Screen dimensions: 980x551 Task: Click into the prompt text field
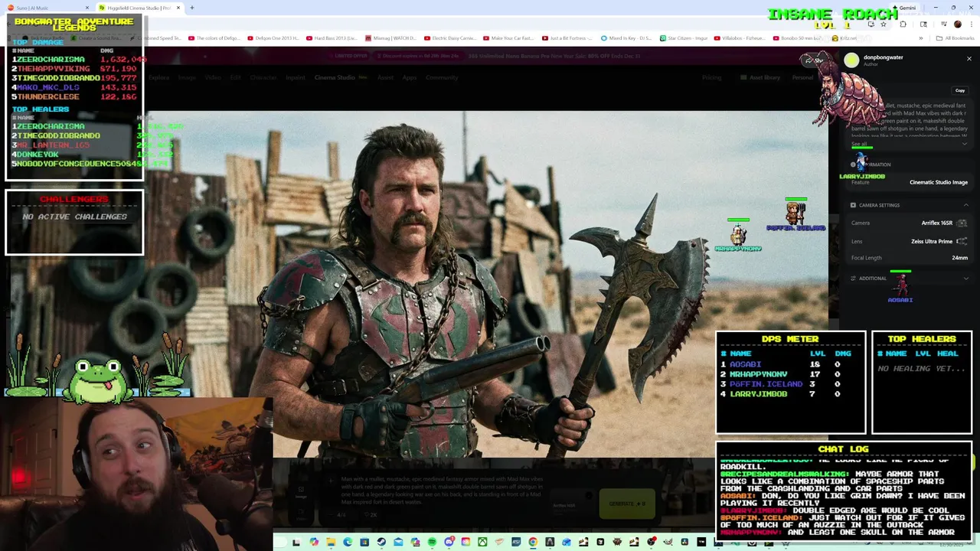point(442,490)
